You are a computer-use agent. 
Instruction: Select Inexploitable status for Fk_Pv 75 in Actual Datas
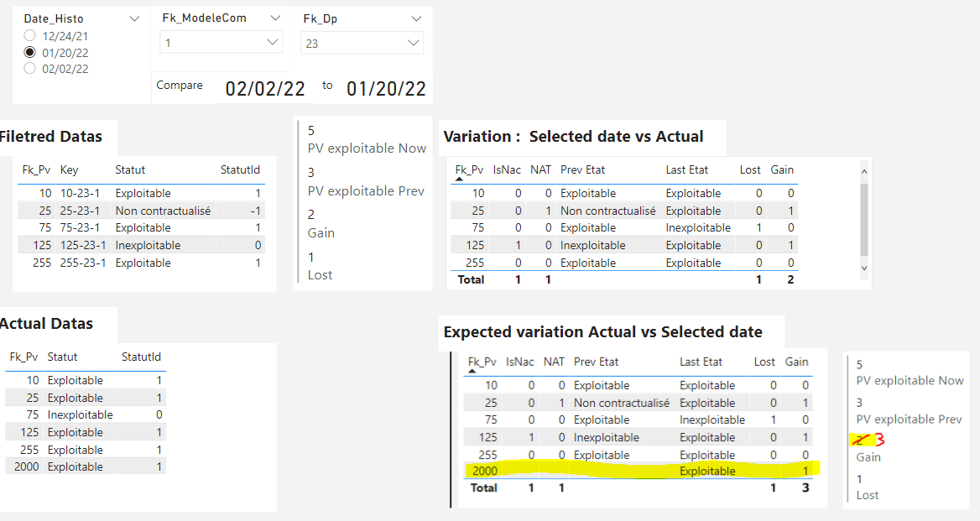pos(80,414)
